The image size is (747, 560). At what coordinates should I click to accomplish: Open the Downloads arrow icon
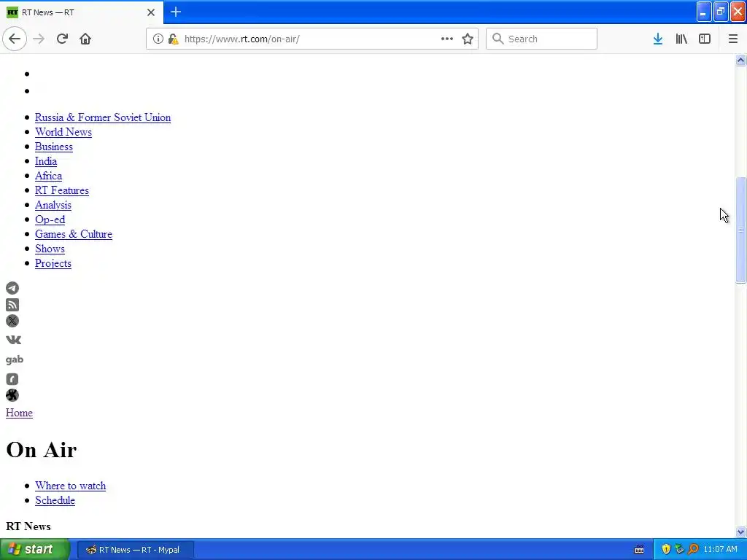pyautogui.click(x=658, y=39)
